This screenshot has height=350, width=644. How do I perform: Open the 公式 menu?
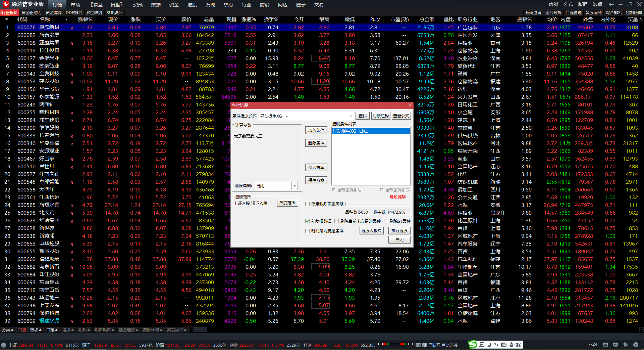point(568,4)
